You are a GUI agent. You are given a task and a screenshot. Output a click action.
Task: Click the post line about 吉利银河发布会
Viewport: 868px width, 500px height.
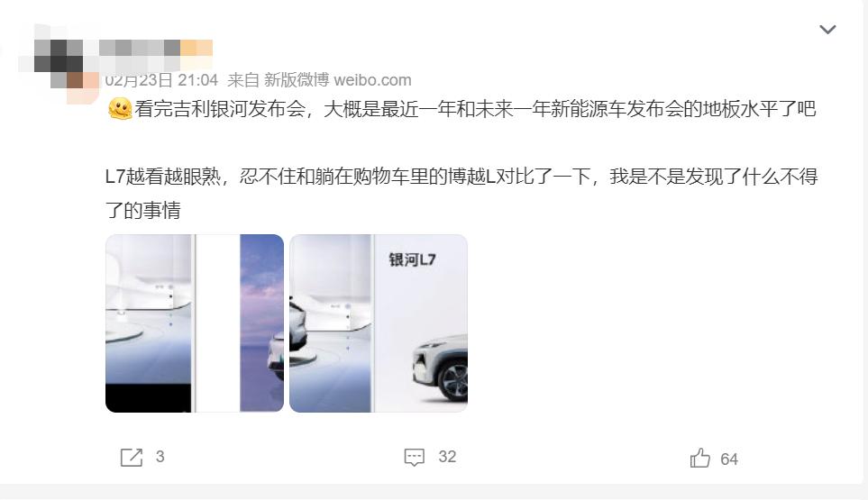tap(461, 108)
